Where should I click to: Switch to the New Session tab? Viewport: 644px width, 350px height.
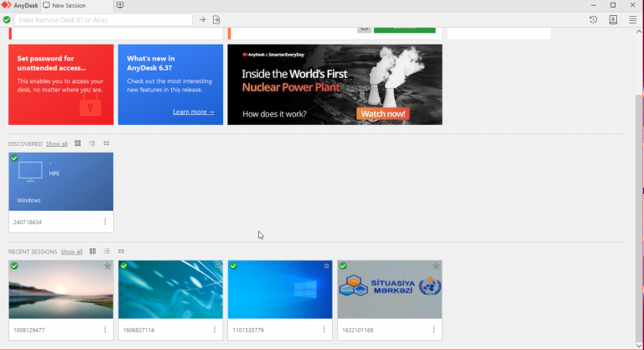click(x=65, y=5)
